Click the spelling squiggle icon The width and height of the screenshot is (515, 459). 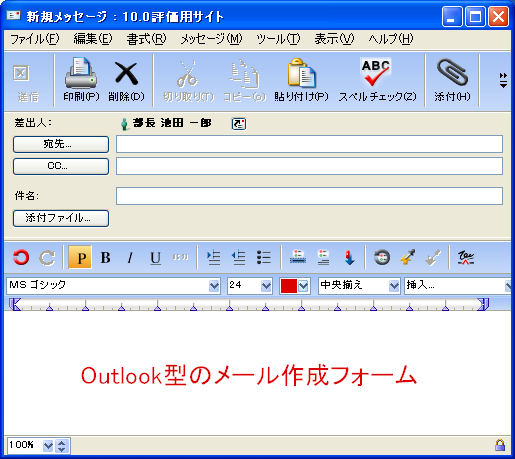pyautogui.click(x=466, y=257)
